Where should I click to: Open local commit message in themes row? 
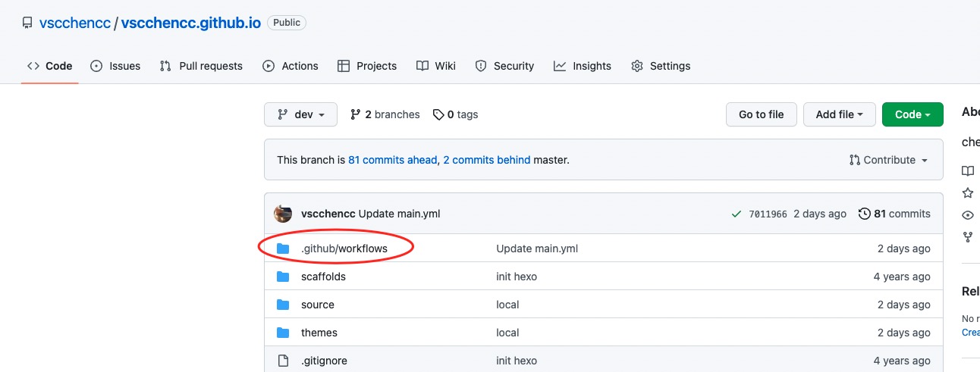point(507,333)
